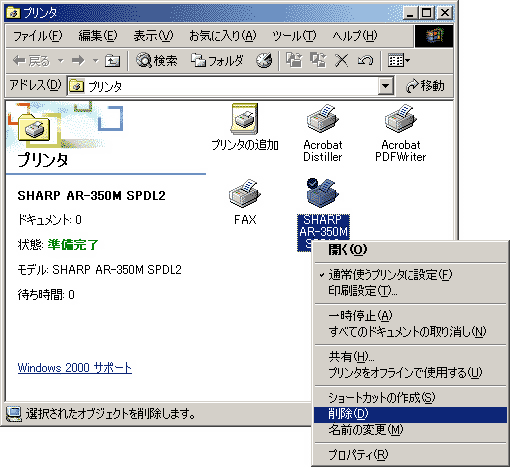Choose Sharing (共有) in context menu
The image size is (510, 467).
(410, 357)
